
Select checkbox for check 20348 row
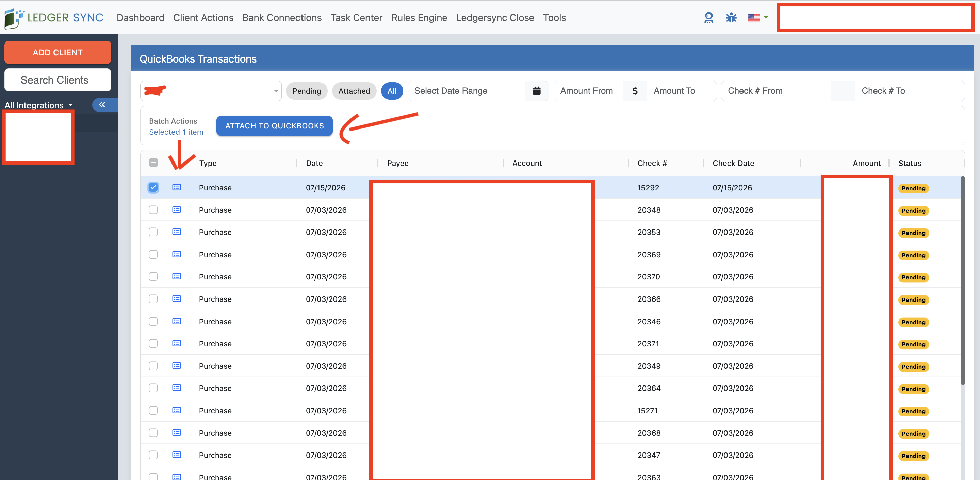coord(153,210)
